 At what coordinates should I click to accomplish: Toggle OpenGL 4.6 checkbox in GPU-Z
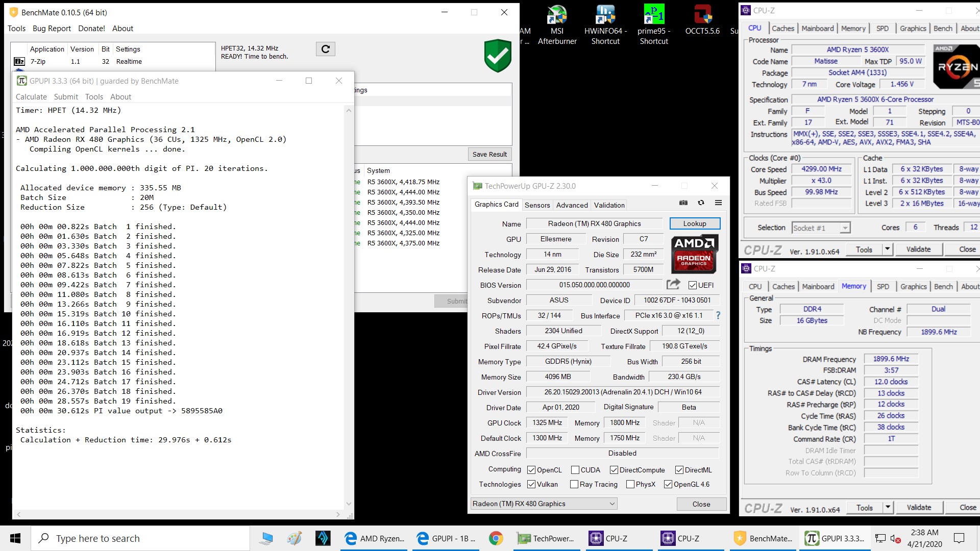(x=668, y=484)
